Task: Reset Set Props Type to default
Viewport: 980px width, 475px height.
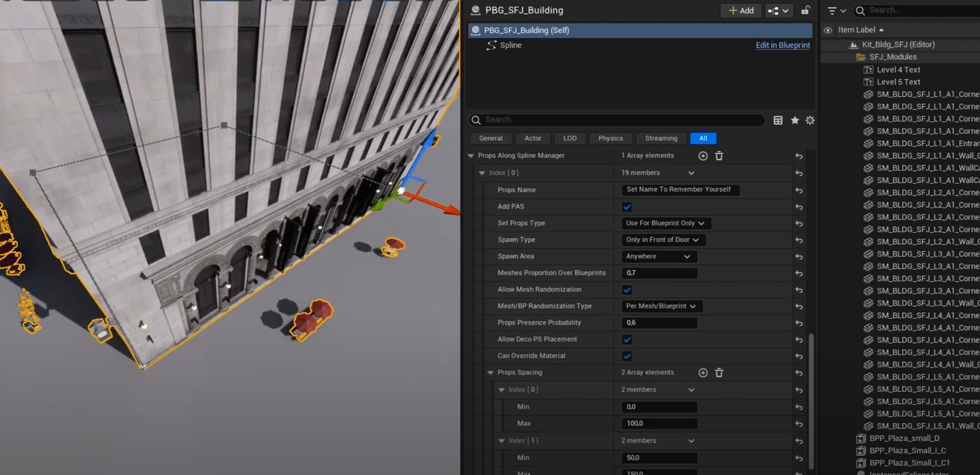Action: coord(799,224)
